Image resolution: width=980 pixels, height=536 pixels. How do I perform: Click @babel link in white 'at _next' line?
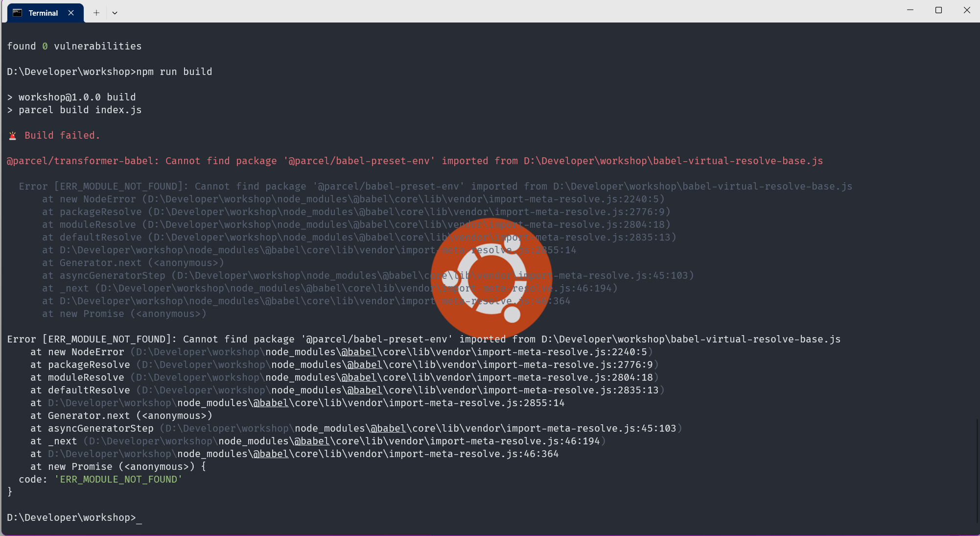click(312, 441)
